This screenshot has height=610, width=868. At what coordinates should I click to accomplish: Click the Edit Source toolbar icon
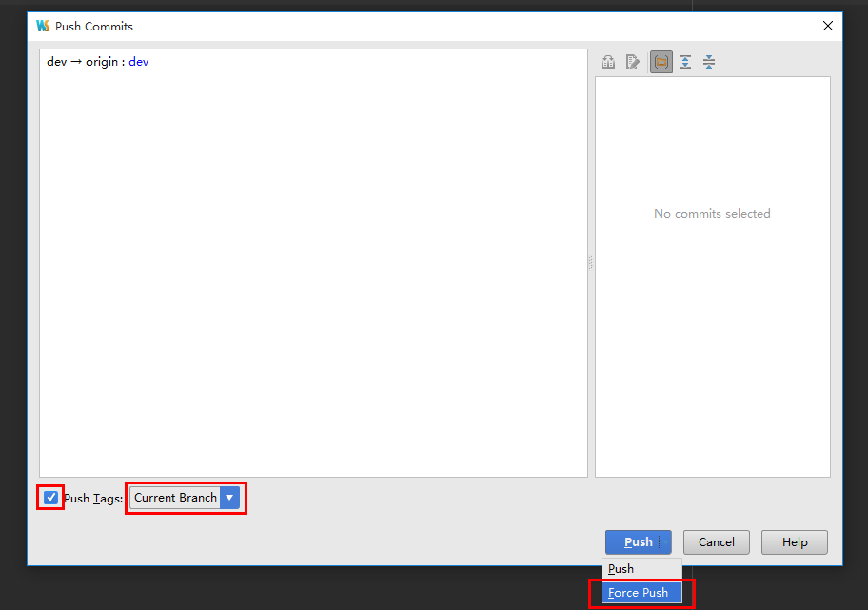point(632,62)
